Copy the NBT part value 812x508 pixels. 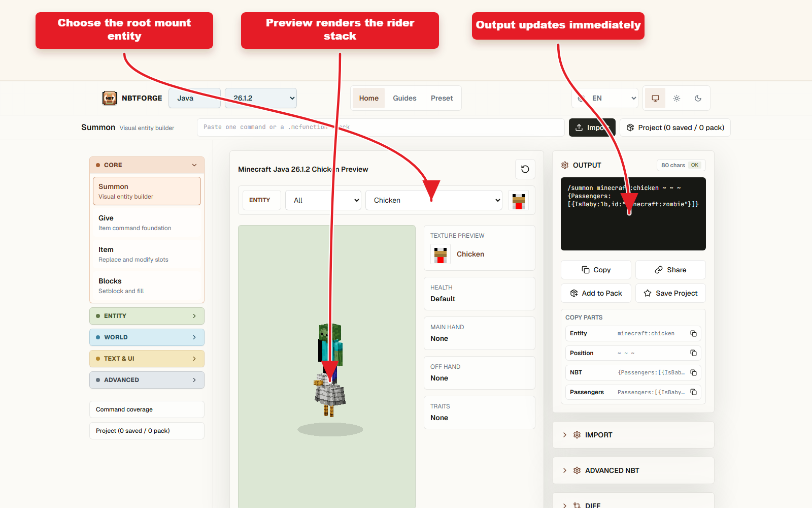(x=693, y=373)
